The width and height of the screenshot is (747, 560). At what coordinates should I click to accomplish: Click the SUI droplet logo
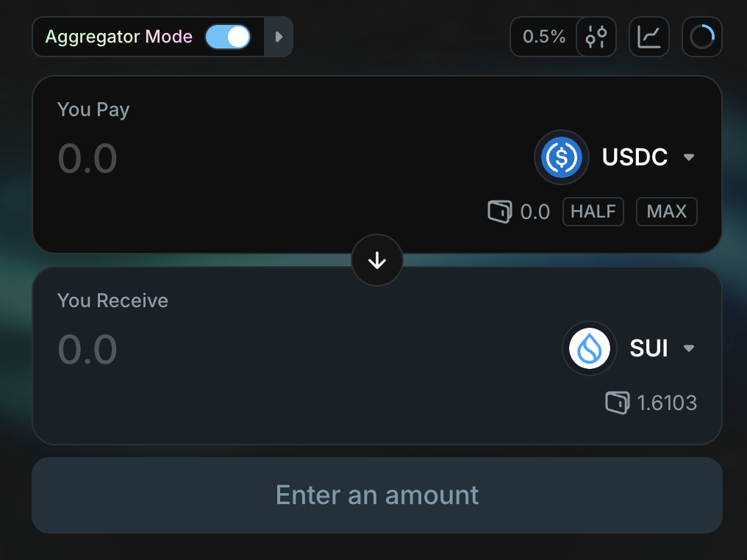pos(590,348)
